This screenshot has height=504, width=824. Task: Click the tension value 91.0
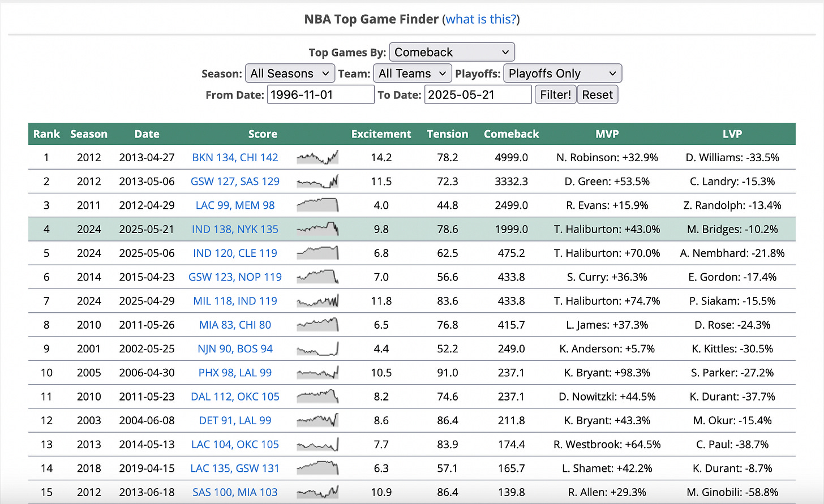pos(448,373)
